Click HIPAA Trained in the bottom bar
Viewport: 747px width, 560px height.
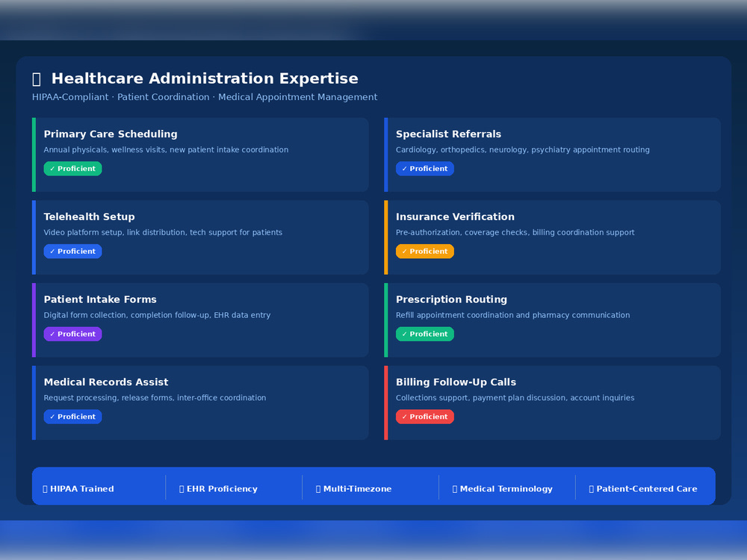tap(78, 488)
